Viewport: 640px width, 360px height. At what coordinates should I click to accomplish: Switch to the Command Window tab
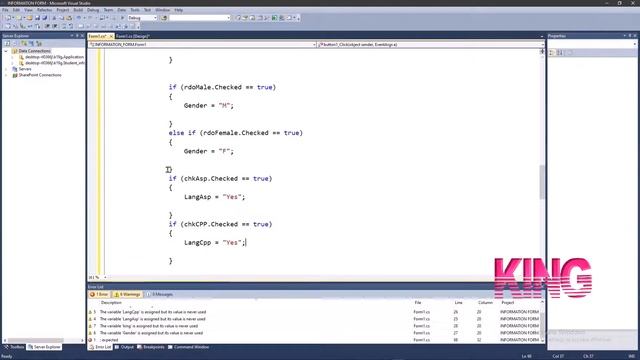point(189,347)
